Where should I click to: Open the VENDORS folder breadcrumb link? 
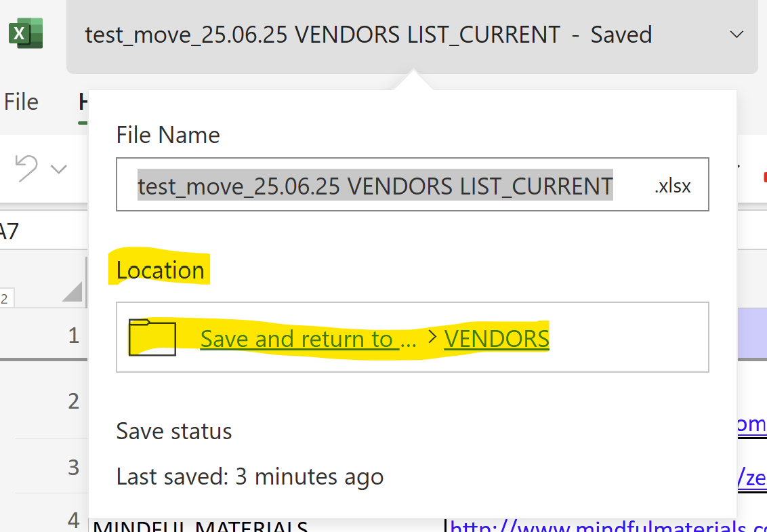496,338
